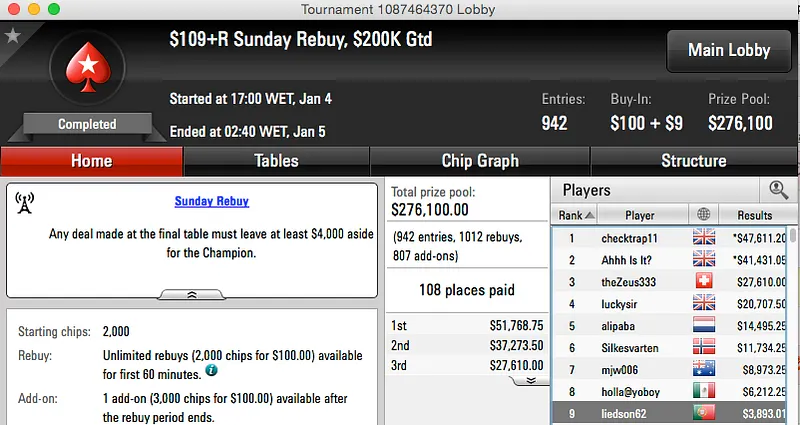Click the broadcast antenna icon

26,203
